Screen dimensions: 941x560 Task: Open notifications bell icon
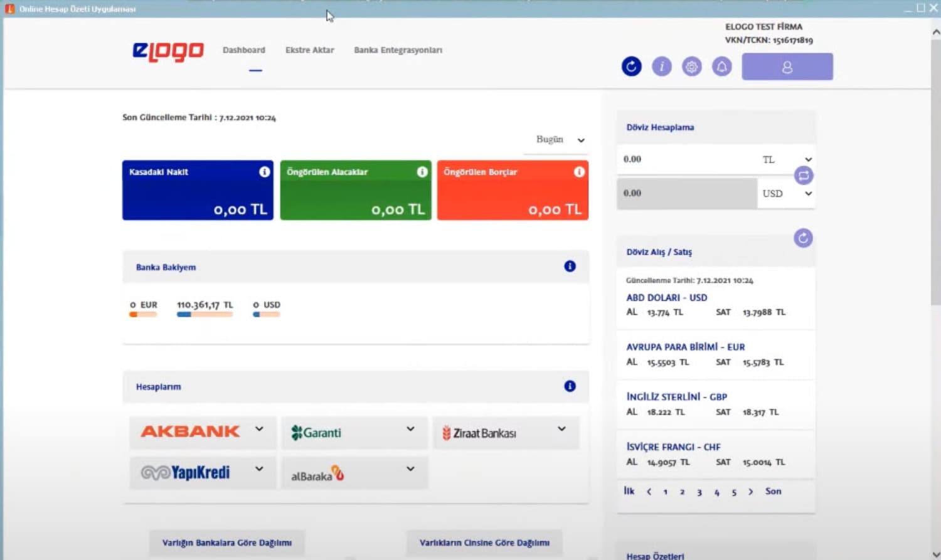click(x=721, y=66)
